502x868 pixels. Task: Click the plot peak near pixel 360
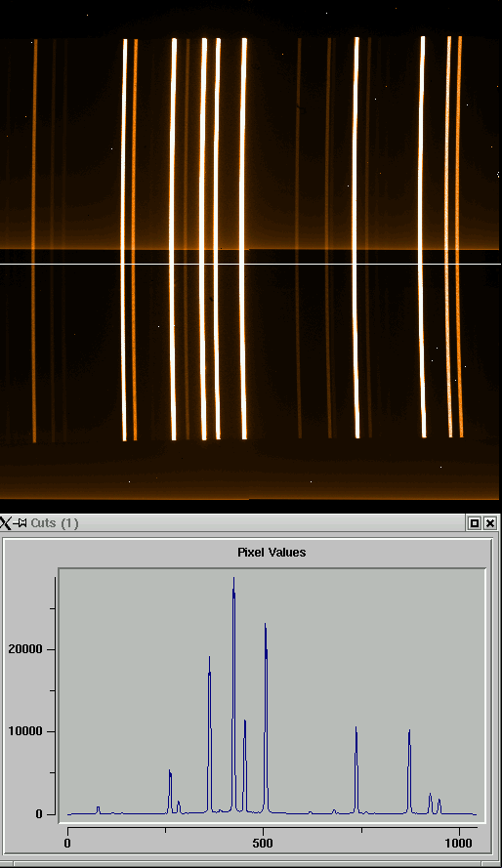[x=209, y=660]
